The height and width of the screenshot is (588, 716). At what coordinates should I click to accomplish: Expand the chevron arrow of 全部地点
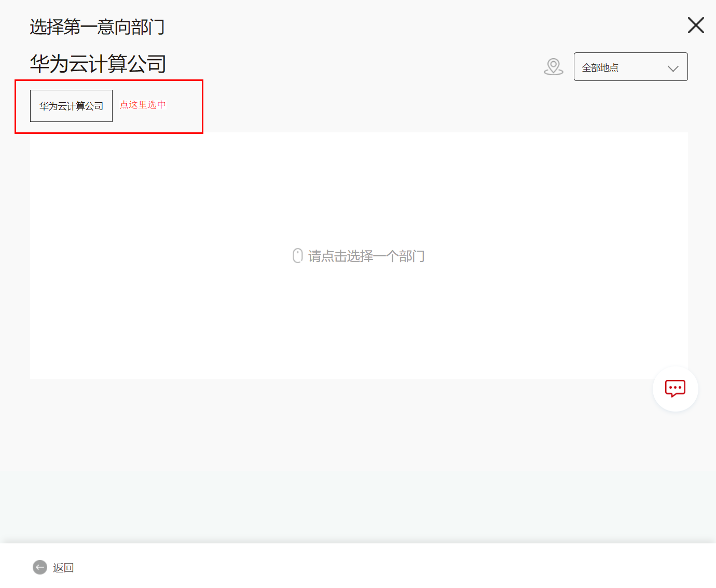tap(673, 69)
